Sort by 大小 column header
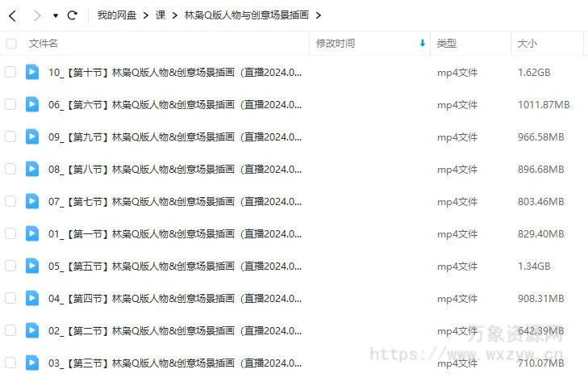The height and width of the screenshot is (382, 588). 527,44
